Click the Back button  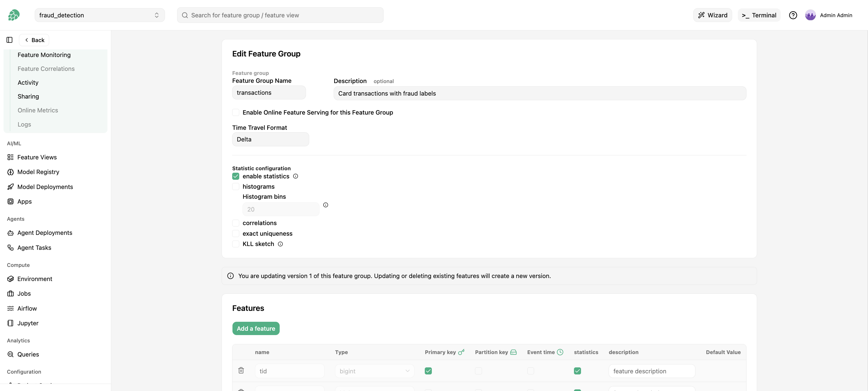tap(34, 40)
